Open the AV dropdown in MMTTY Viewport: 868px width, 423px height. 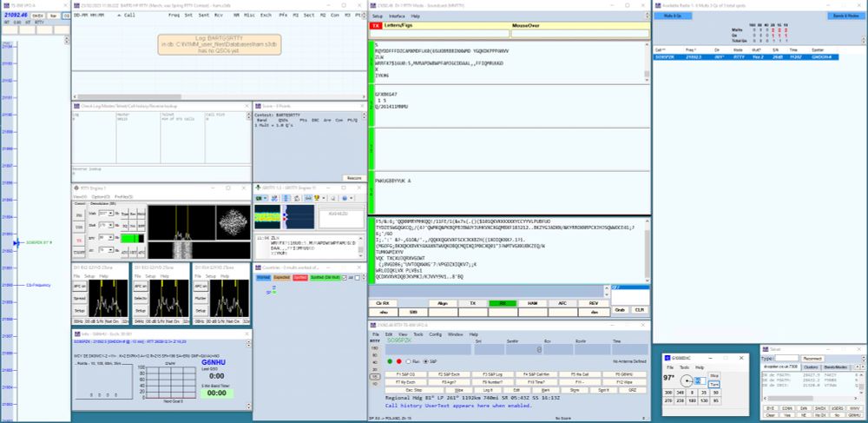(x=111, y=249)
